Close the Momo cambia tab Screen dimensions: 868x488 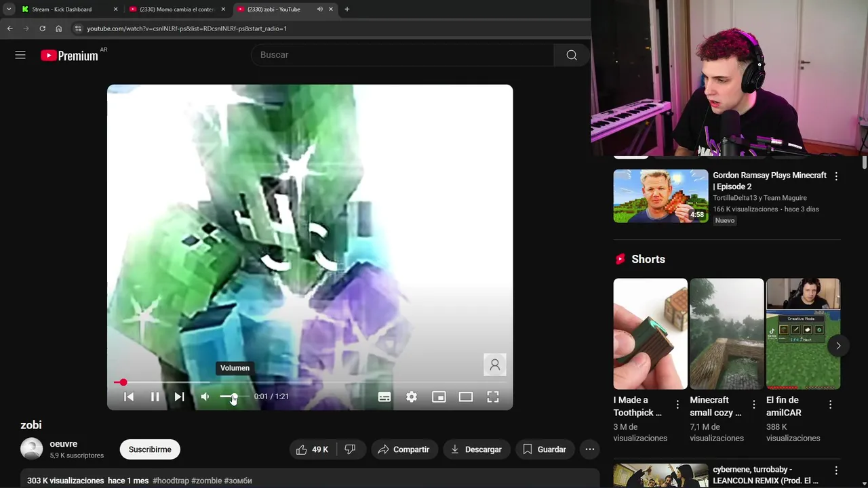pyautogui.click(x=223, y=9)
